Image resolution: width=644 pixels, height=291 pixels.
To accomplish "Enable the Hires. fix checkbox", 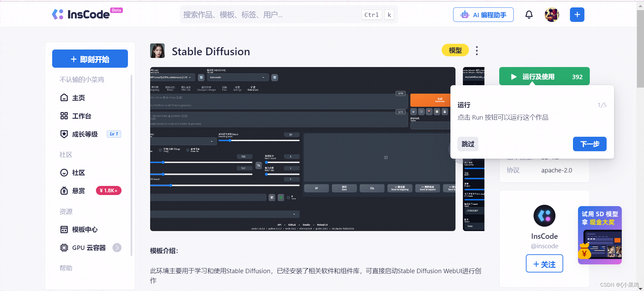I will tap(188, 150).
